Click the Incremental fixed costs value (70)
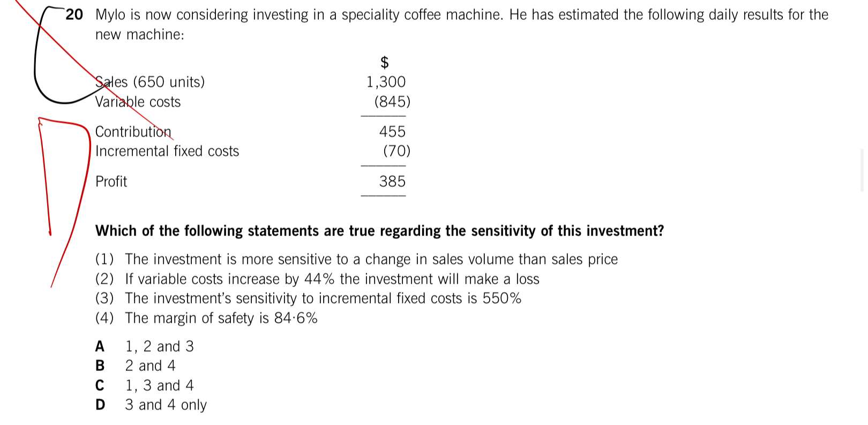 (396, 151)
